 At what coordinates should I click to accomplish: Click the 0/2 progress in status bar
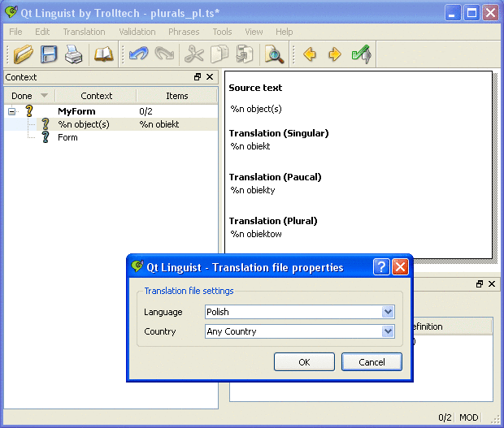[x=445, y=417]
